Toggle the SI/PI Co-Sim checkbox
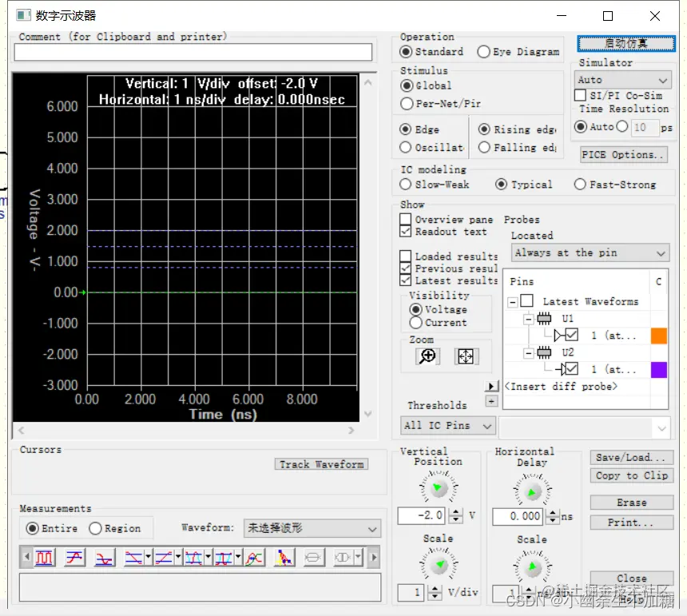 click(x=580, y=95)
